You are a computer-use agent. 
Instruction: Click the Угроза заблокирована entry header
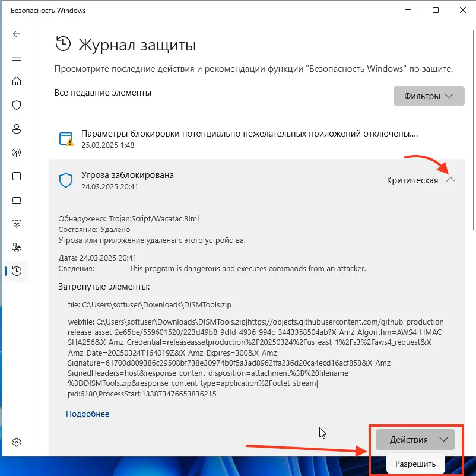point(257,180)
